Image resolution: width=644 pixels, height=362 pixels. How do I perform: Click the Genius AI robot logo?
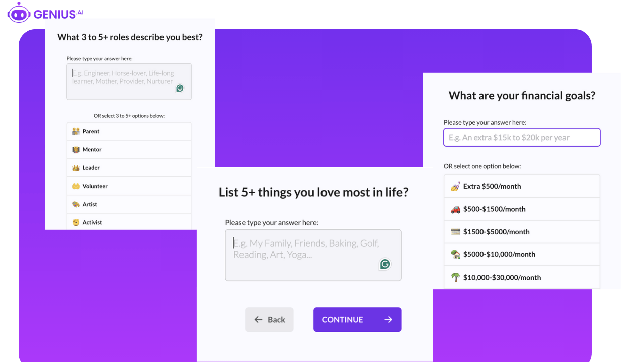pyautogui.click(x=19, y=13)
